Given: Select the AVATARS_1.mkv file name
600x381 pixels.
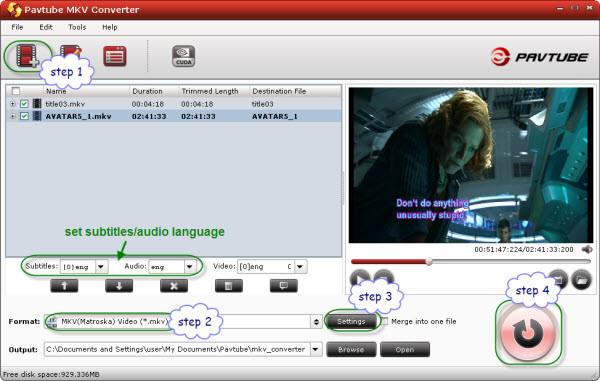Looking at the screenshot, I should point(78,116).
